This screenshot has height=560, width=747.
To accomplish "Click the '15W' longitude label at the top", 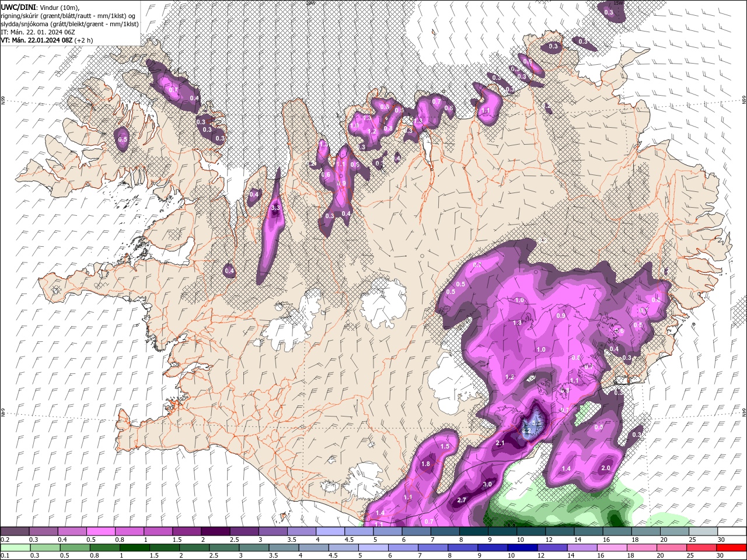I will (x=620, y=2).
